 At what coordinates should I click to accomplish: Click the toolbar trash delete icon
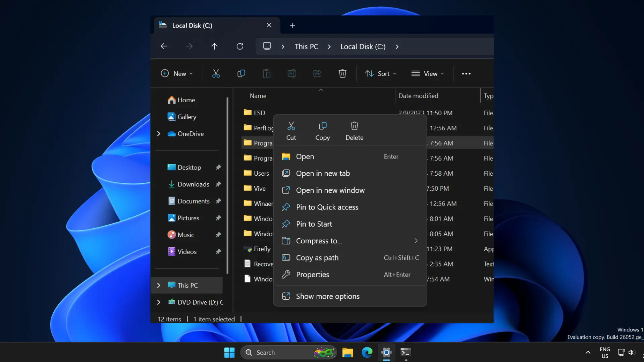coord(342,73)
